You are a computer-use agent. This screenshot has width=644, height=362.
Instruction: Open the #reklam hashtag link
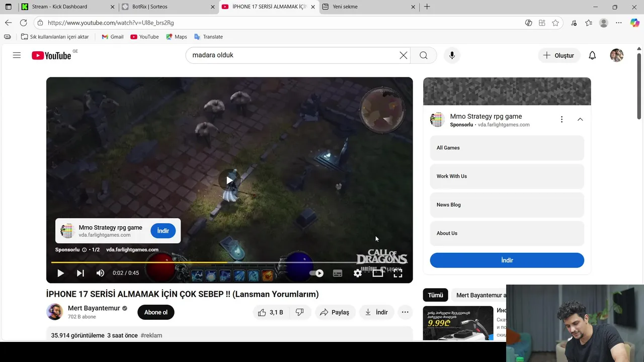click(151, 335)
